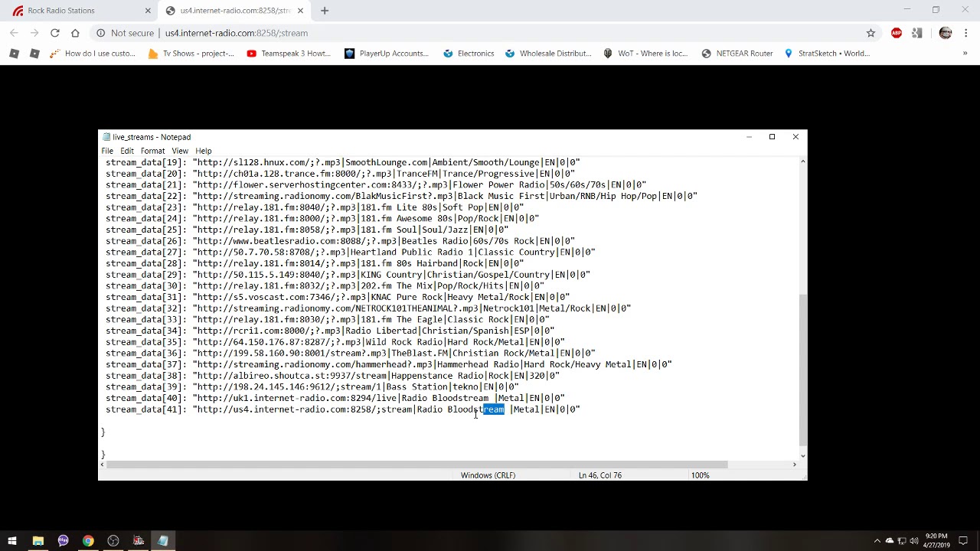Switch to Notepad on the taskbar

163,541
